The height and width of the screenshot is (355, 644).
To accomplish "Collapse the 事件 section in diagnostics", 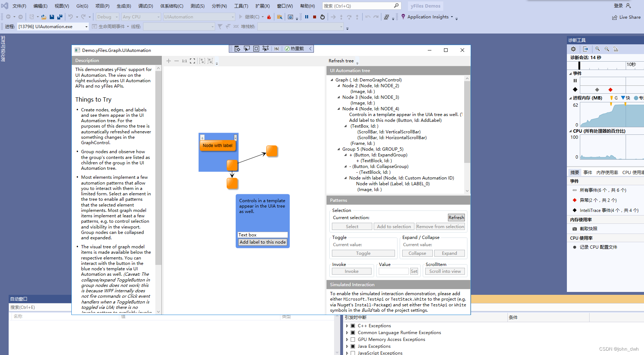I will (570, 74).
